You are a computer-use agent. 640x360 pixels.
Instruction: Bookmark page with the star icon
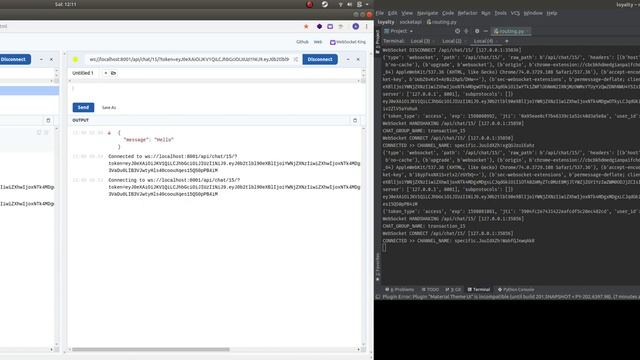(306, 27)
